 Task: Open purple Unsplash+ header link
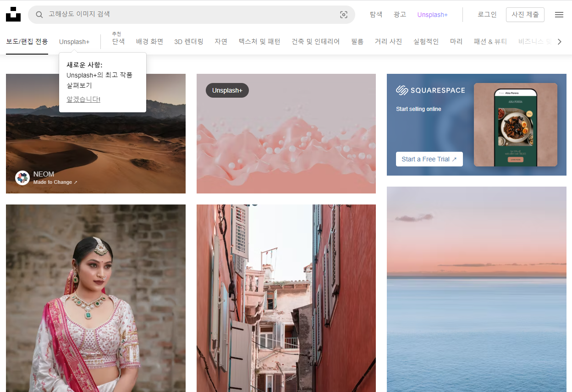(x=432, y=15)
